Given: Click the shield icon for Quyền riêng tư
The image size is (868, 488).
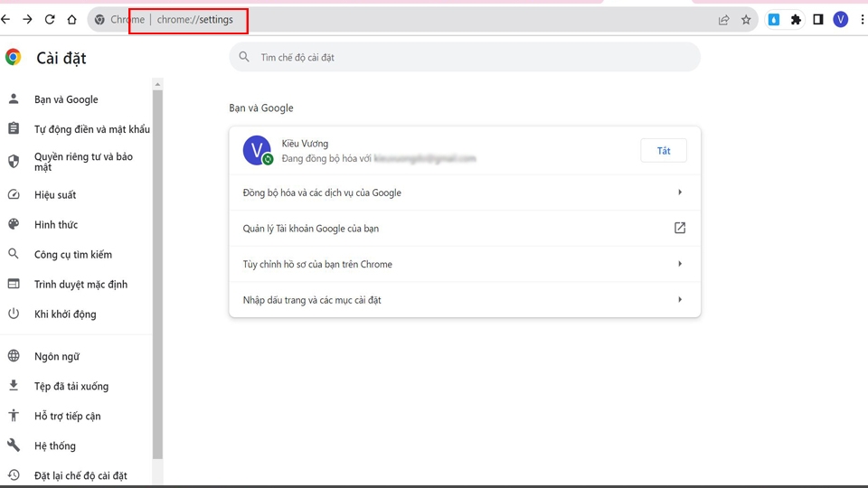Looking at the screenshot, I should tap(14, 161).
